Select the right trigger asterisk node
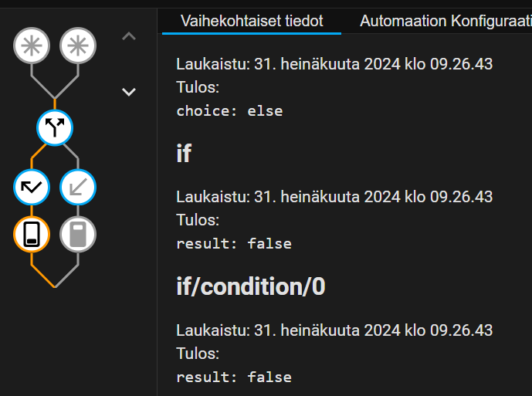This screenshot has width=532, height=396. [78, 46]
